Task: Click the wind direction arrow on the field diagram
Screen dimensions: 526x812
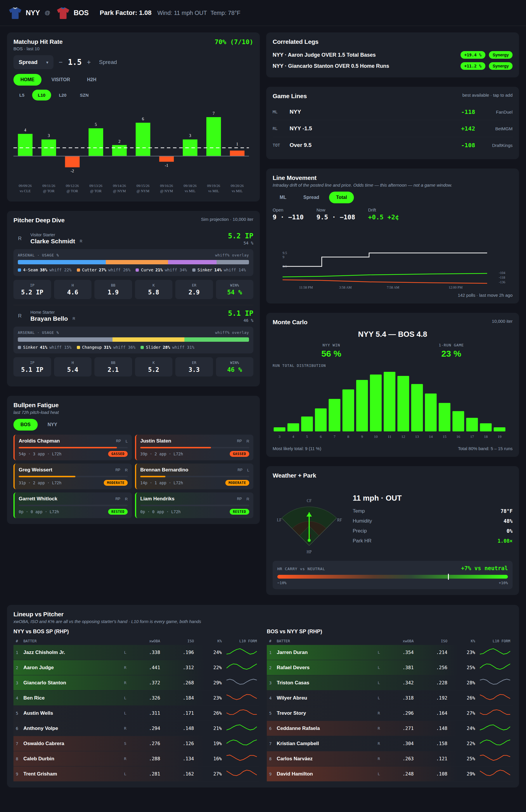Action: [309, 527]
